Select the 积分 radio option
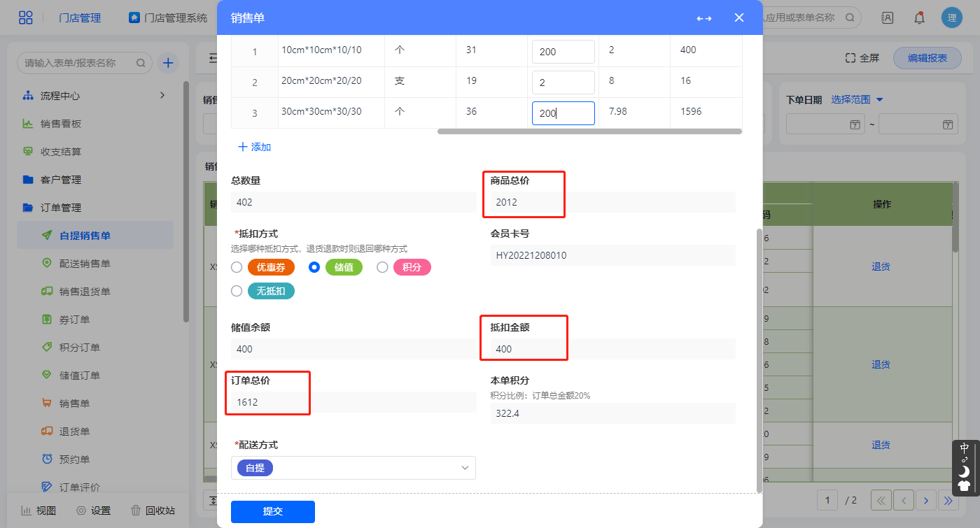 coord(382,267)
